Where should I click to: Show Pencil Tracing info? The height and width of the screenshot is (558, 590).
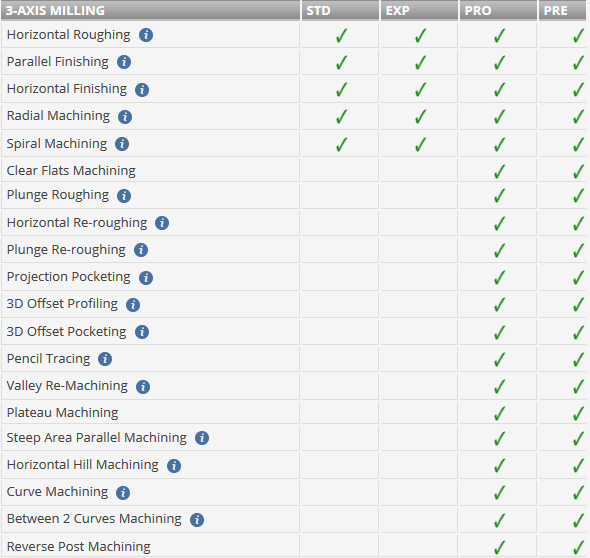pos(105,359)
